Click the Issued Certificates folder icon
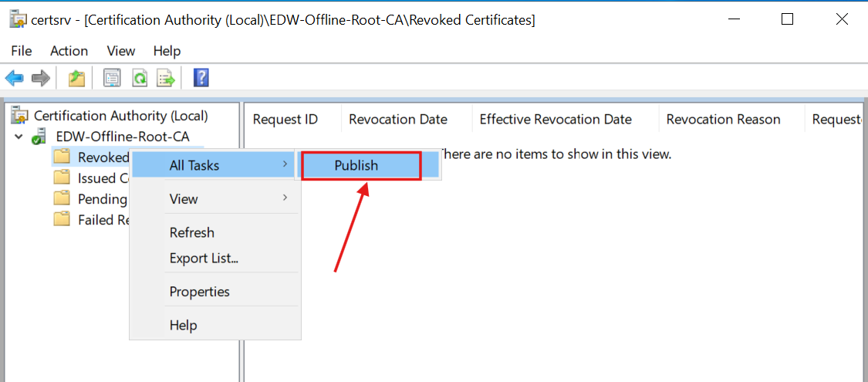 tap(62, 177)
